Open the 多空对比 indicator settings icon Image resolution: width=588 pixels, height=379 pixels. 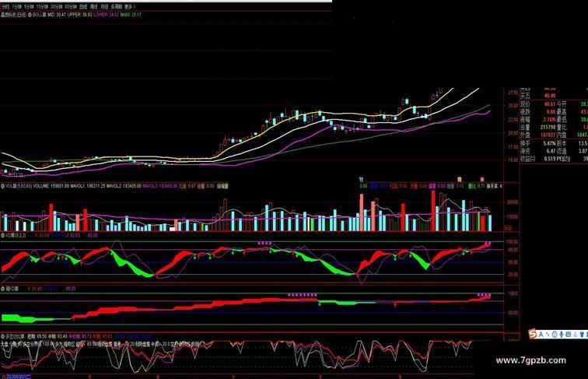(x=2, y=337)
